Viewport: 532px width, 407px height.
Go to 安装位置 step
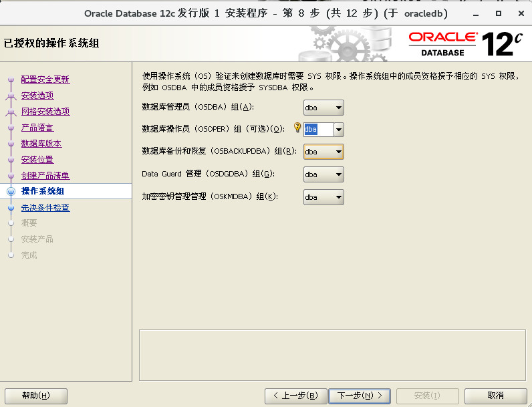click(x=37, y=160)
